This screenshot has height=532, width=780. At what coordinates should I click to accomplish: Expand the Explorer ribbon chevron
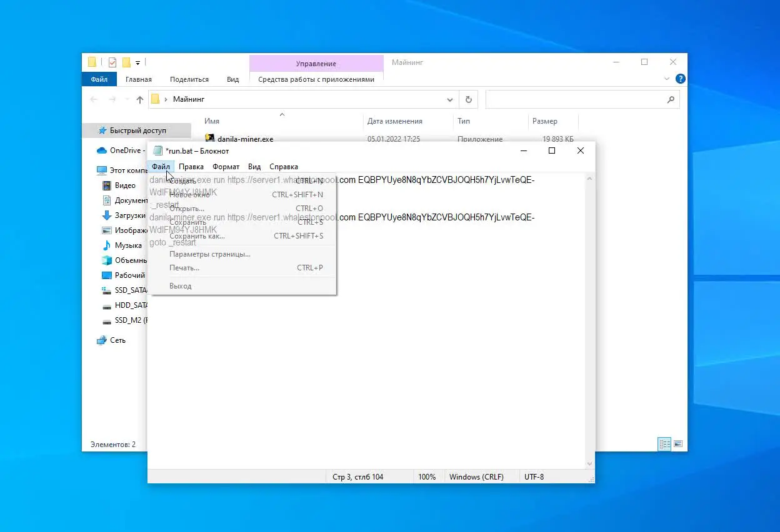pos(666,79)
